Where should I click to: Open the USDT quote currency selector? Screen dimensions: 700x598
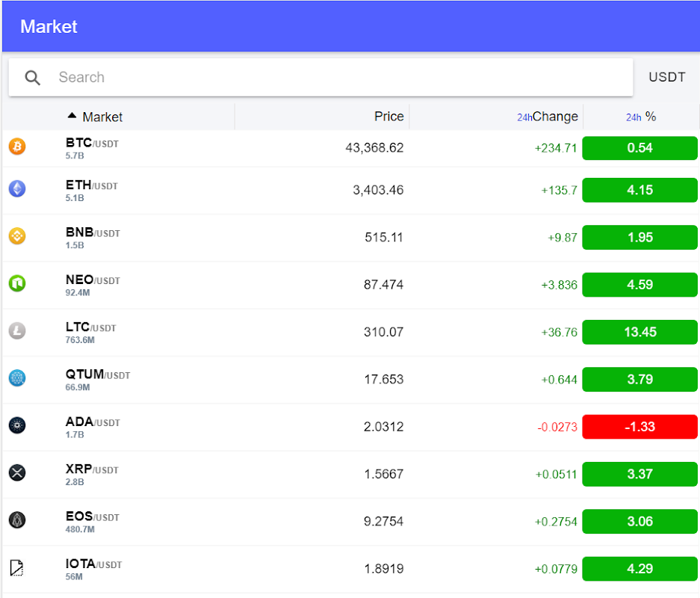click(666, 77)
